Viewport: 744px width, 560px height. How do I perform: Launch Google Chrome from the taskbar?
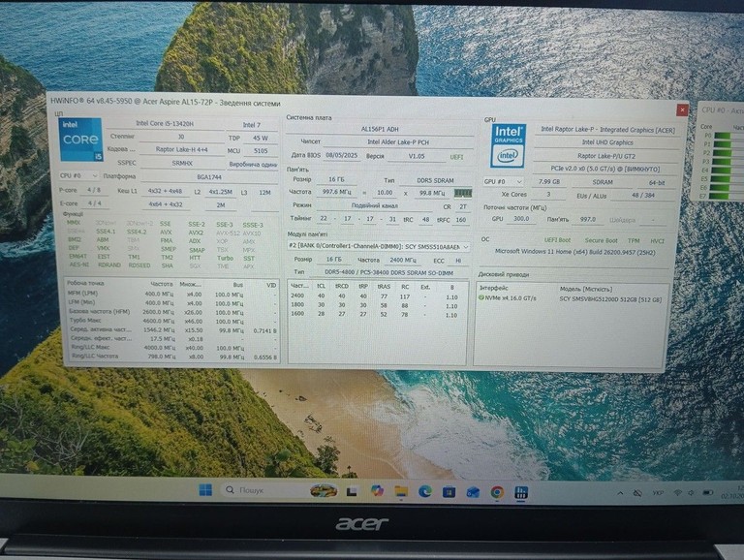coord(497,492)
